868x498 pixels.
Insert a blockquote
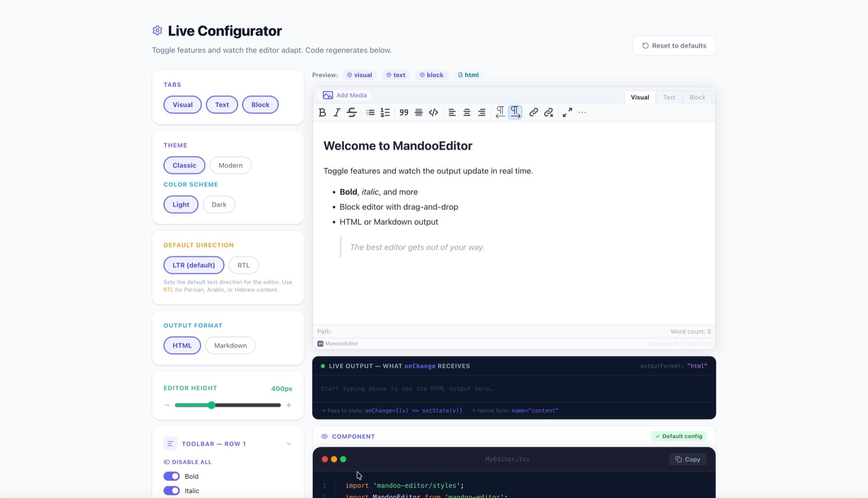tap(404, 113)
